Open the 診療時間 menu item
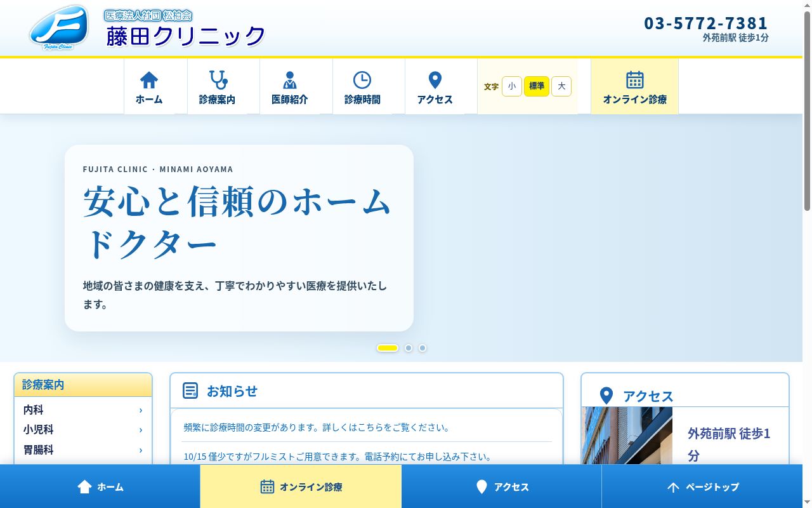 362,86
